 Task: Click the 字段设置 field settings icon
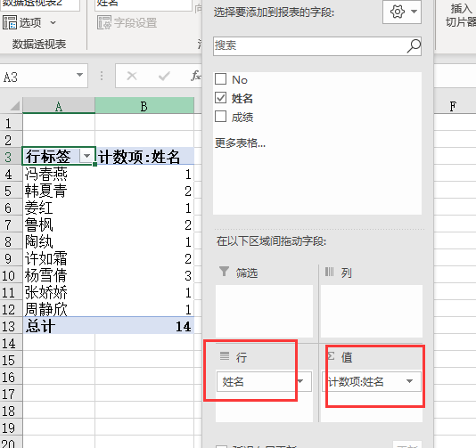(x=104, y=23)
